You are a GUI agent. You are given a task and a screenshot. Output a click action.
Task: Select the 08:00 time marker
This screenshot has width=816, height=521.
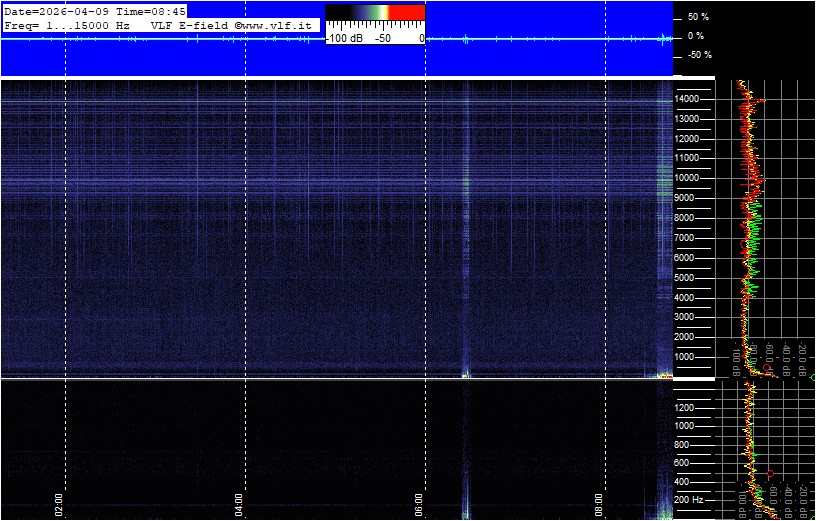tap(599, 504)
